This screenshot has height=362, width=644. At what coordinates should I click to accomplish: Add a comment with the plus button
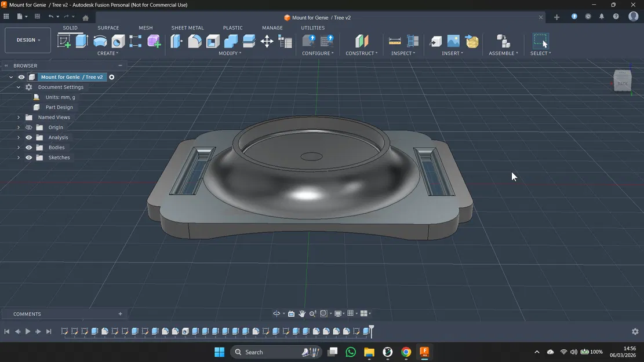[121, 314]
